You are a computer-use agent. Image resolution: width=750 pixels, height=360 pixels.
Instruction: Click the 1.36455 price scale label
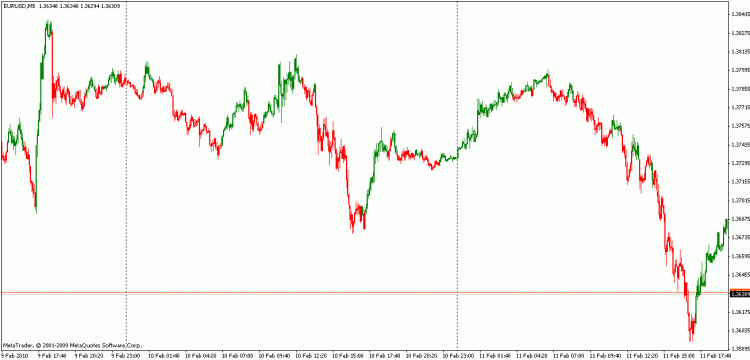pyautogui.click(x=740, y=275)
